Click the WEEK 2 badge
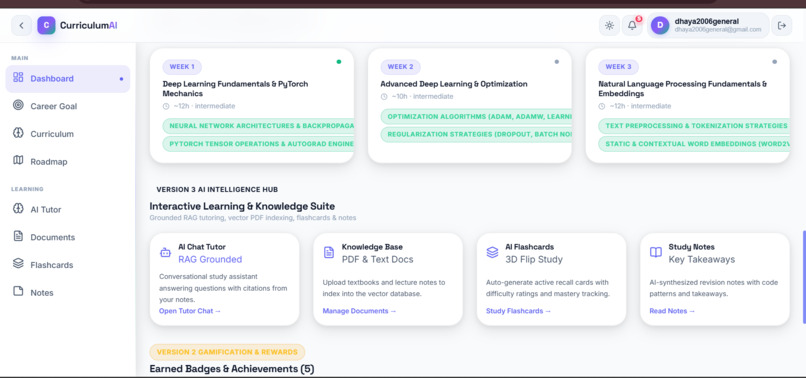 point(400,67)
